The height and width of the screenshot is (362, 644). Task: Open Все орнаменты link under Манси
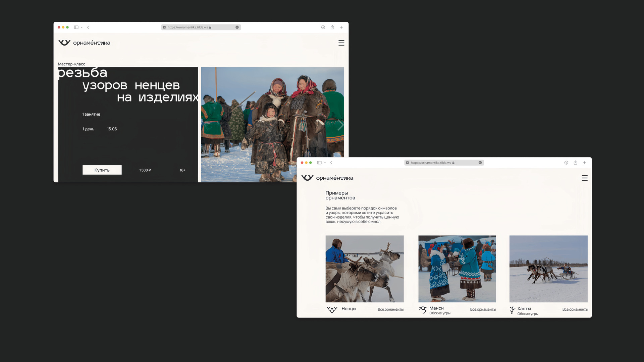coord(483,309)
